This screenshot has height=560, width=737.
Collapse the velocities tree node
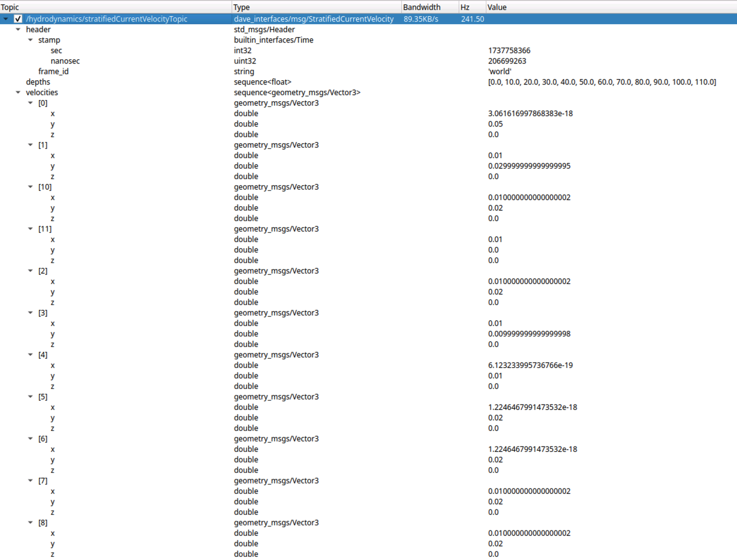[x=18, y=92]
